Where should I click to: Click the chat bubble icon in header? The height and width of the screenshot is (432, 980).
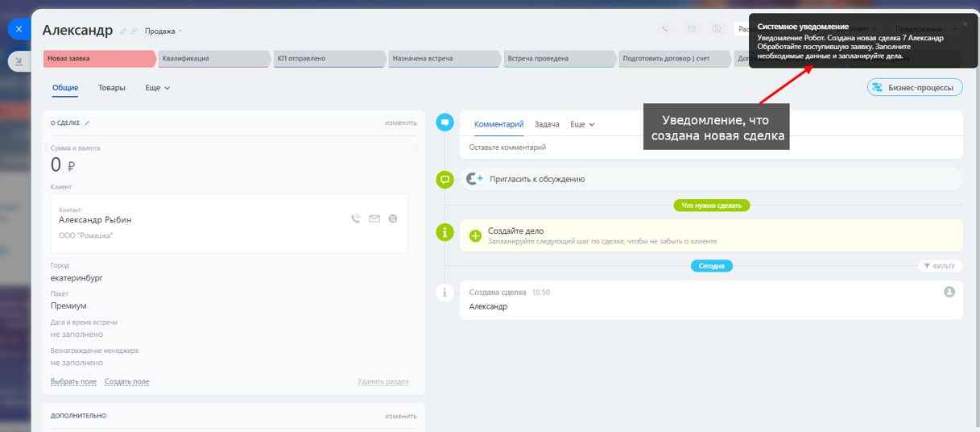(x=717, y=29)
